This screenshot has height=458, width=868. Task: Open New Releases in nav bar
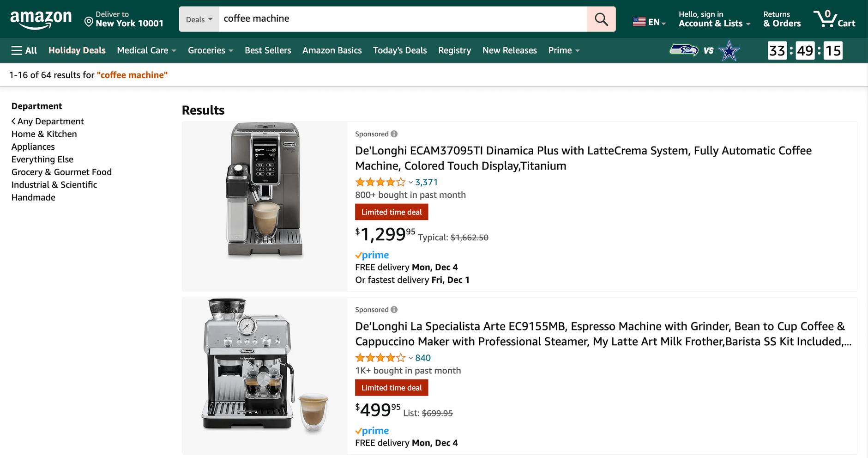(510, 50)
